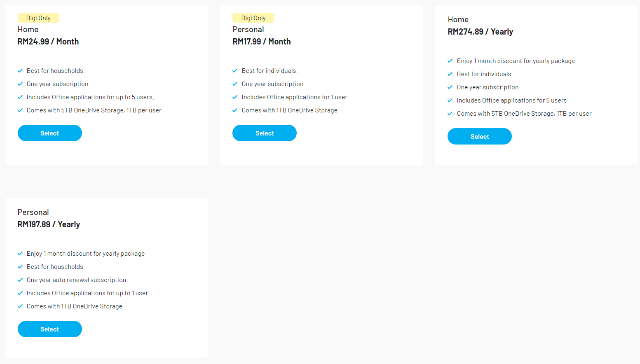The width and height of the screenshot is (640, 364).
Task: Click the Home title above RM24.99 / Month
Action: 28,30
